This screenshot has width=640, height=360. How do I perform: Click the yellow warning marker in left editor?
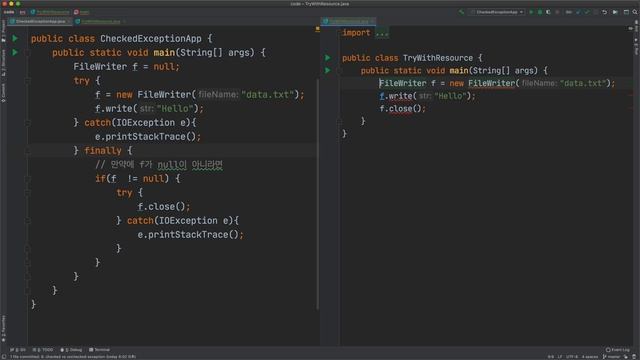coord(318,29)
